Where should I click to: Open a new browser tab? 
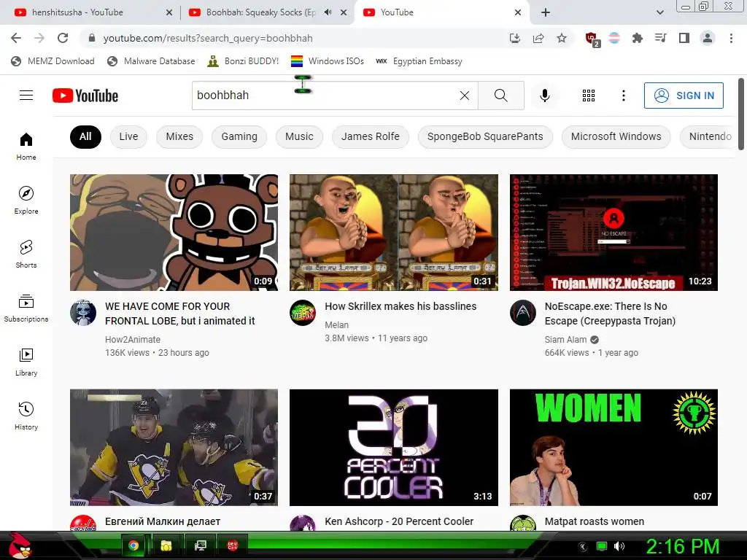click(x=546, y=12)
